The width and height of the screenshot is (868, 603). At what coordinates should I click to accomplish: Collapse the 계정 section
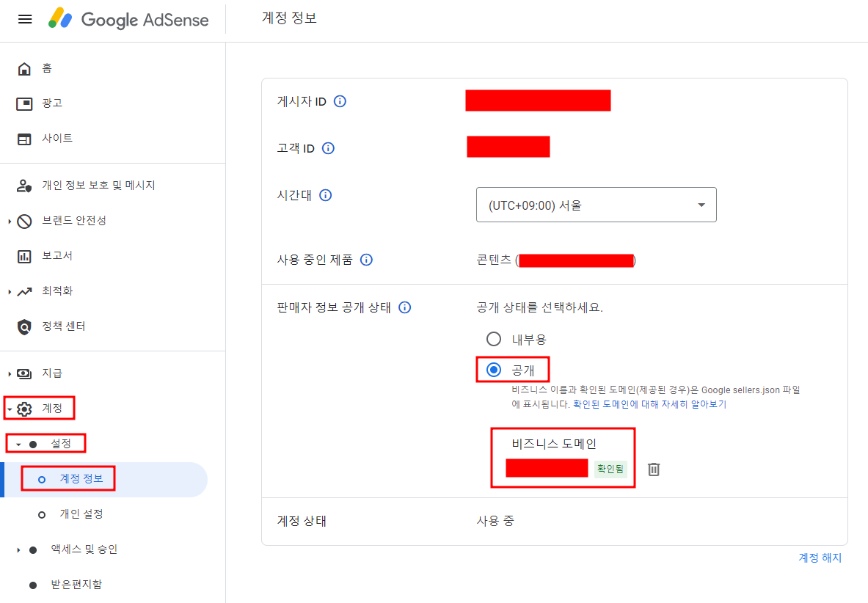(x=8, y=408)
